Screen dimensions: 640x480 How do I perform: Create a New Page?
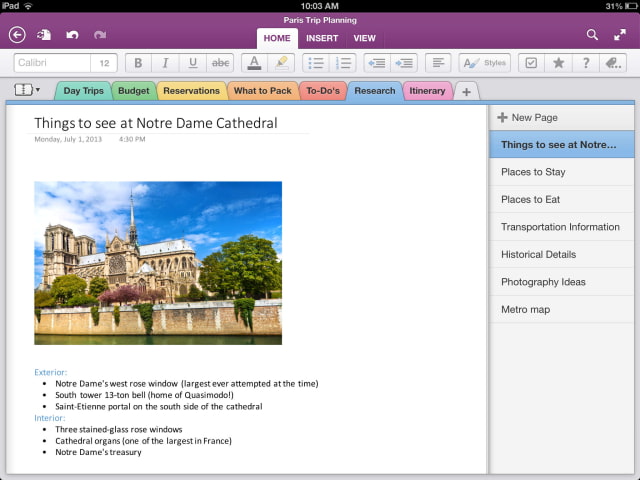pyautogui.click(x=527, y=118)
